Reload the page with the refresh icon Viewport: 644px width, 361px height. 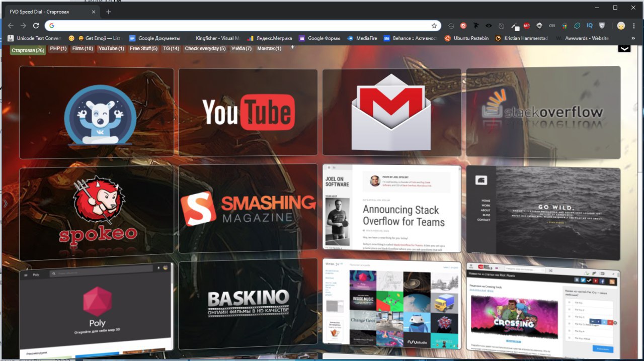click(x=36, y=26)
